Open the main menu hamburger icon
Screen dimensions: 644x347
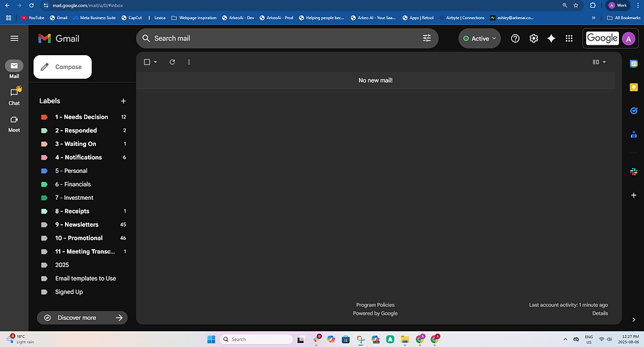pyautogui.click(x=14, y=38)
